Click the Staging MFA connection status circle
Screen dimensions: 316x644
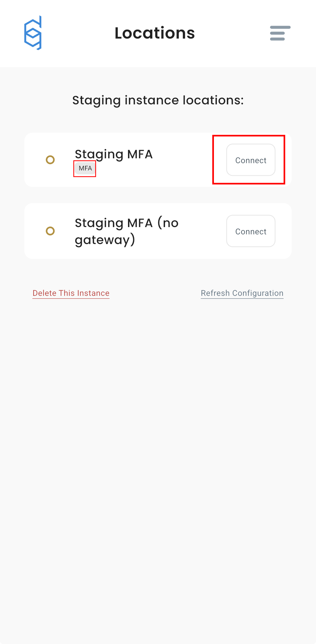tap(50, 160)
